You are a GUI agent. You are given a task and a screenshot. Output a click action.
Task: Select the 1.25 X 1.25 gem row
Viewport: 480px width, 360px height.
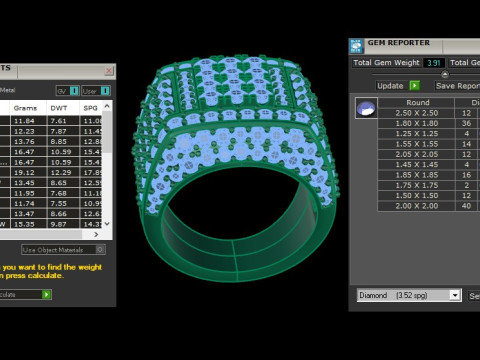click(x=429, y=134)
